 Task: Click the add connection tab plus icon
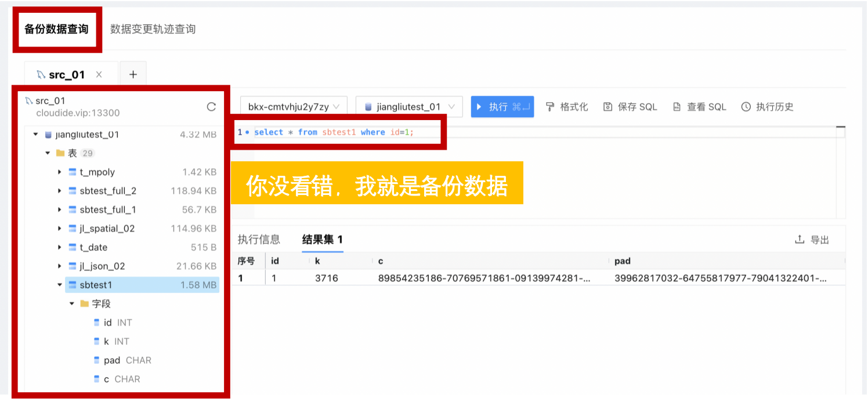click(133, 74)
